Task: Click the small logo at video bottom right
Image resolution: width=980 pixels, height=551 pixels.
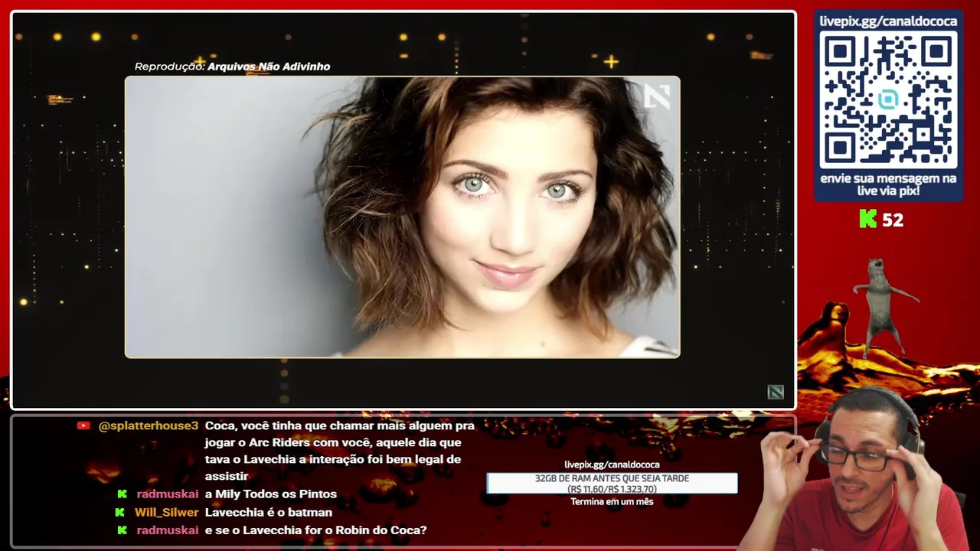Action: pyautogui.click(x=776, y=393)
